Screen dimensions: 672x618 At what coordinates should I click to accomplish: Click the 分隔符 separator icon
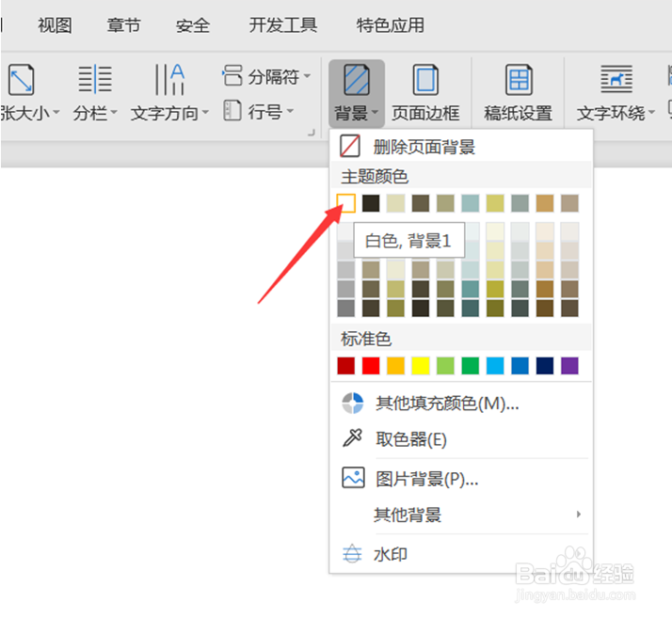pyautogui.click(x=232, y=75)
